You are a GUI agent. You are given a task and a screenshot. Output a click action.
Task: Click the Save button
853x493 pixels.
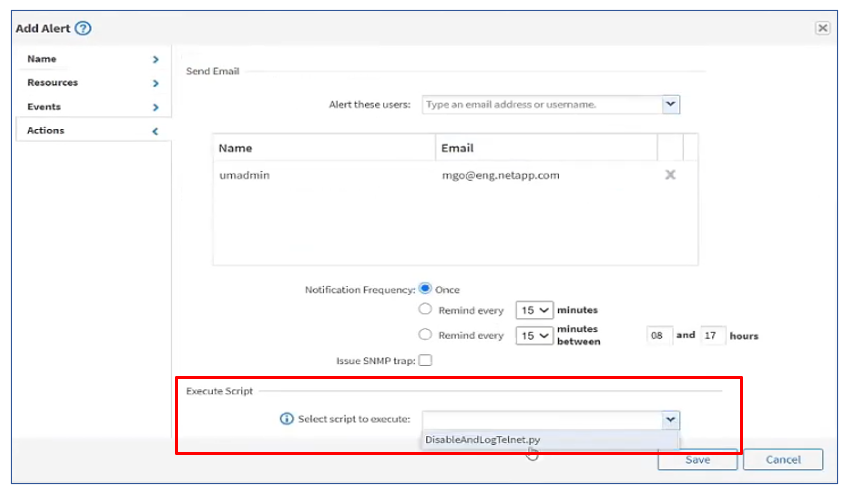tap(697, 460)
